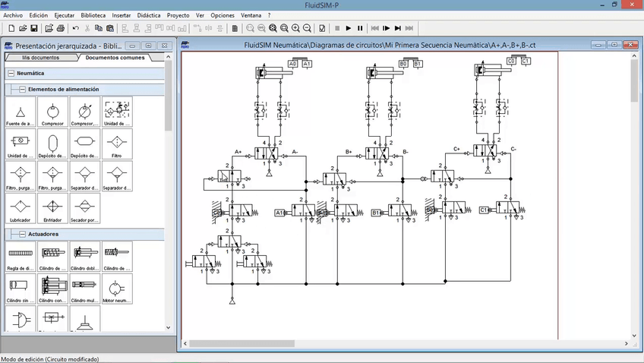Click the open file toolbar icon
Screen dimensions: 644x363
pos(23,28)
